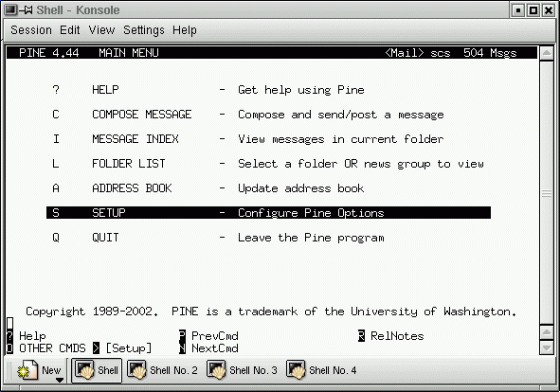Open the Session menu

[31, 30]
